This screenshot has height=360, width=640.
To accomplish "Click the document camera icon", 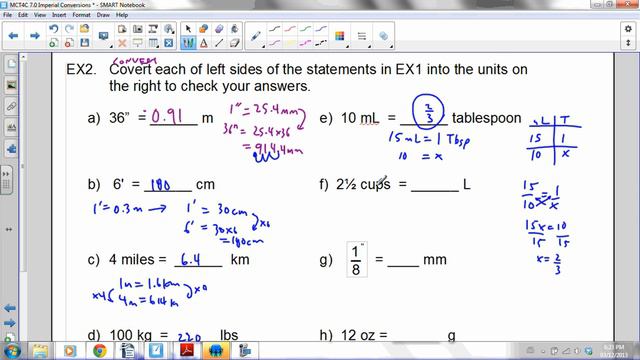I will coord(153,29).
